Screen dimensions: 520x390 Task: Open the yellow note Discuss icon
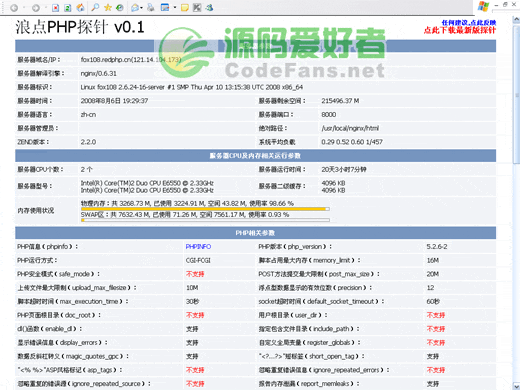[x=185, y=7]
